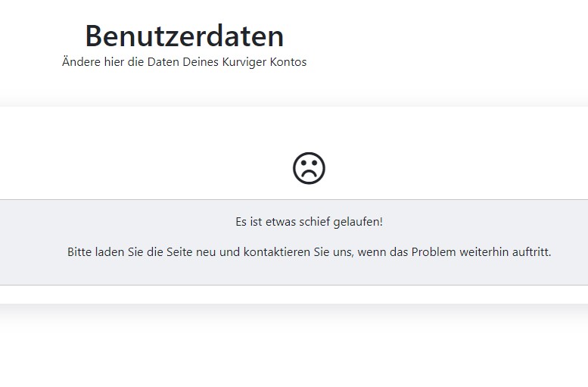This screenshot has height=387, width=588.
Task: Click the subtitle starting with "Ändere hier"
Action: coord(184,62)
